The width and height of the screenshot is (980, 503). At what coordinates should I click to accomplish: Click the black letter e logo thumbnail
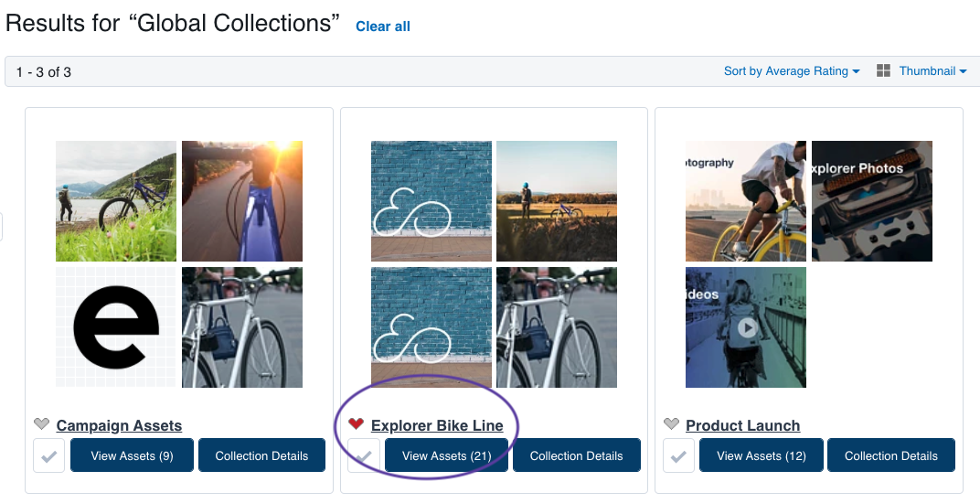(116, 327)
